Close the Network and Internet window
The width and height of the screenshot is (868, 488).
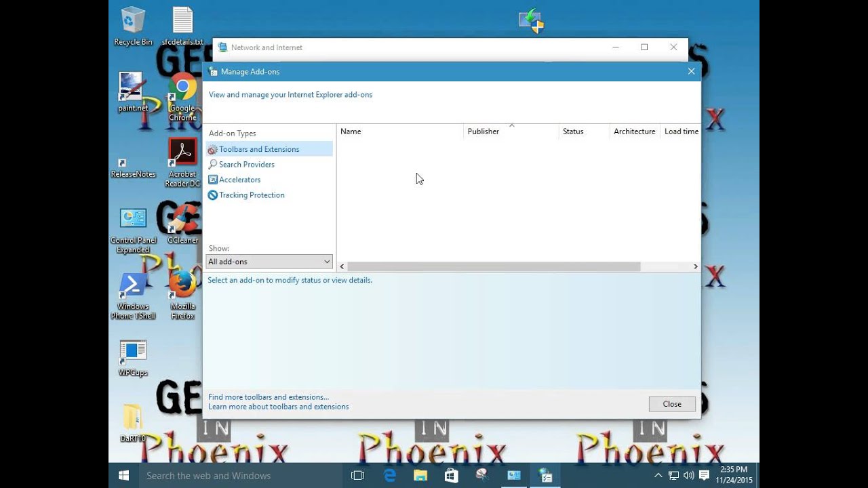(673, 47)
